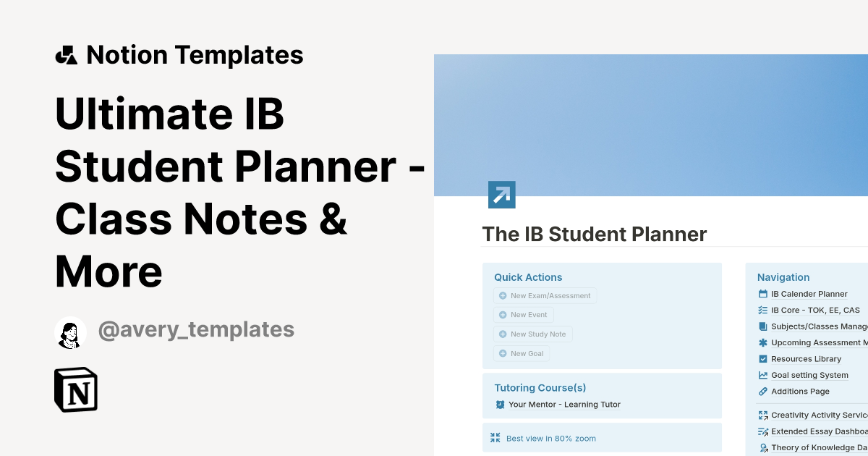The image size is (868, 456).
Task: Click the New Exam/Assessment button
Action: click(x=545, y=295)
